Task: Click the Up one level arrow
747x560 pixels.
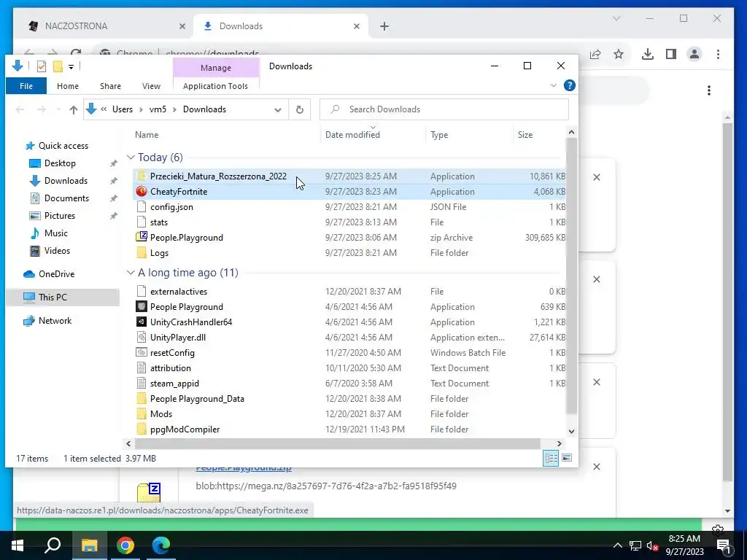Action: (x=74, y=109)
